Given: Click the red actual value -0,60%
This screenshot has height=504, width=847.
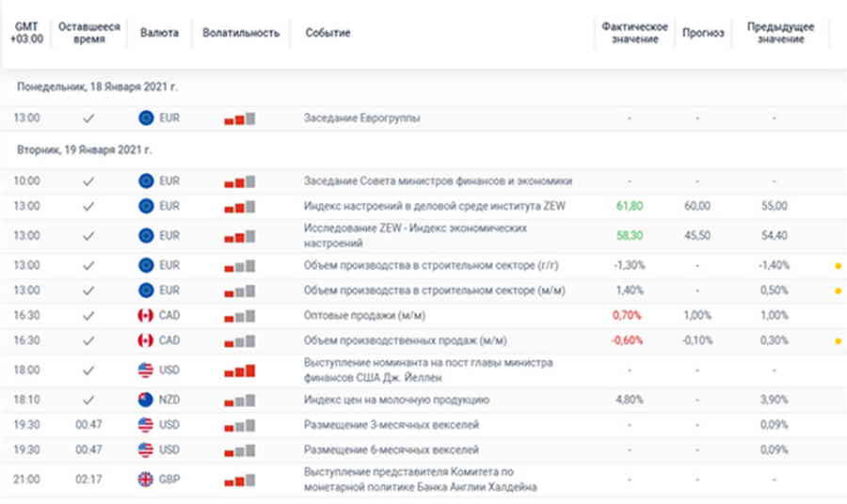Looking at the screenshot, I should click(629, 340).
